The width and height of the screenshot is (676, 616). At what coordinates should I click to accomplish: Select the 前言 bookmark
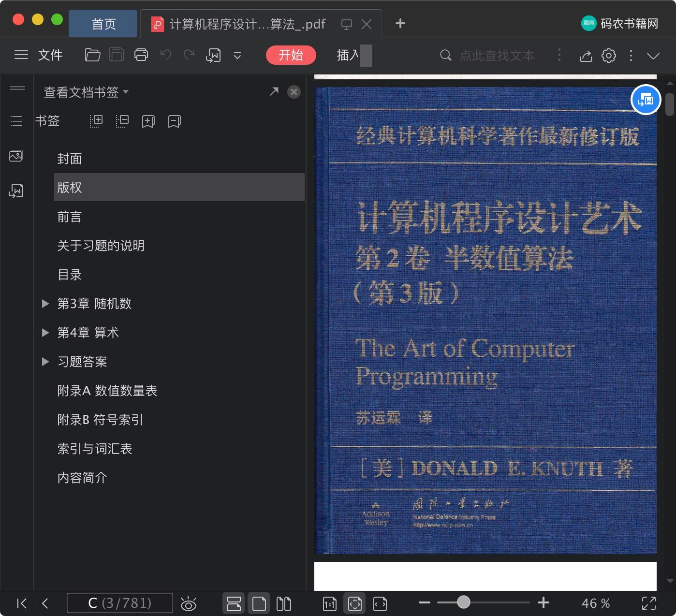coord(70,217)
